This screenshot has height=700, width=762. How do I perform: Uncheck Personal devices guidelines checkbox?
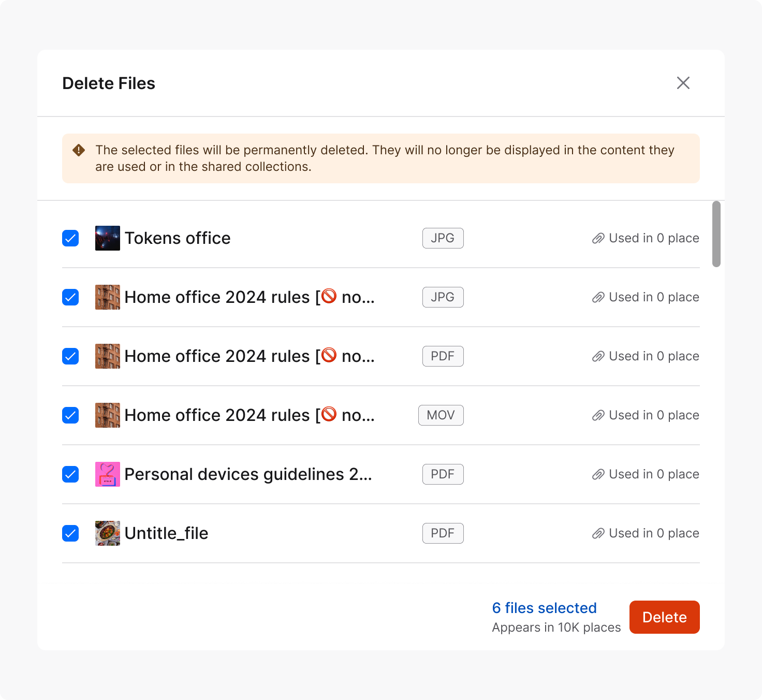click(70, 474)
